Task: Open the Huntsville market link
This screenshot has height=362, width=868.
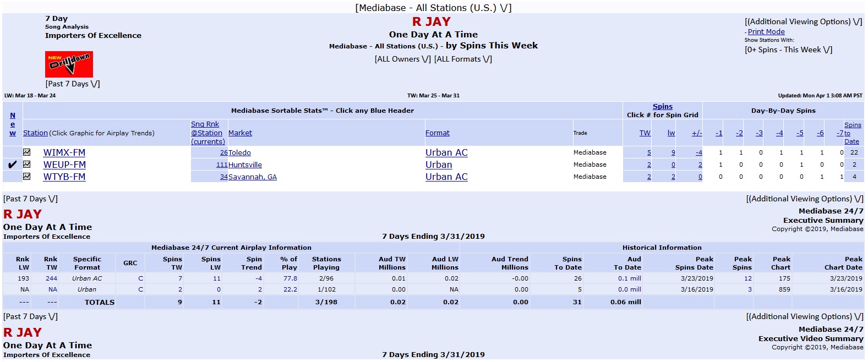Action: coord(245,164)
